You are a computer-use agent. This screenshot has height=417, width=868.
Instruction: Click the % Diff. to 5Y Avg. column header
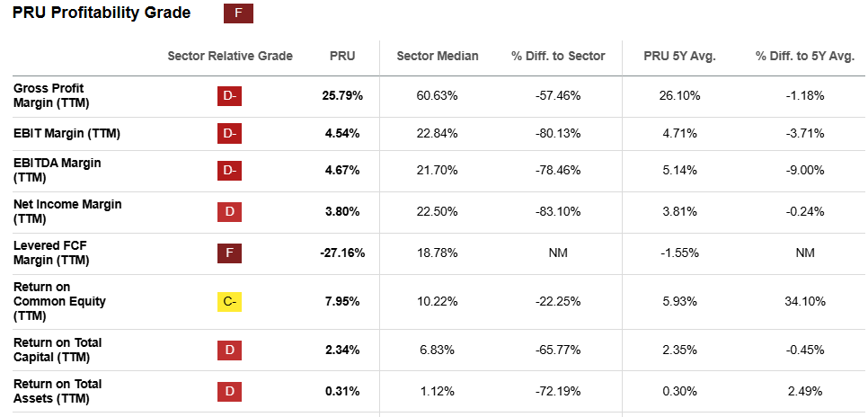click(804, 56)
